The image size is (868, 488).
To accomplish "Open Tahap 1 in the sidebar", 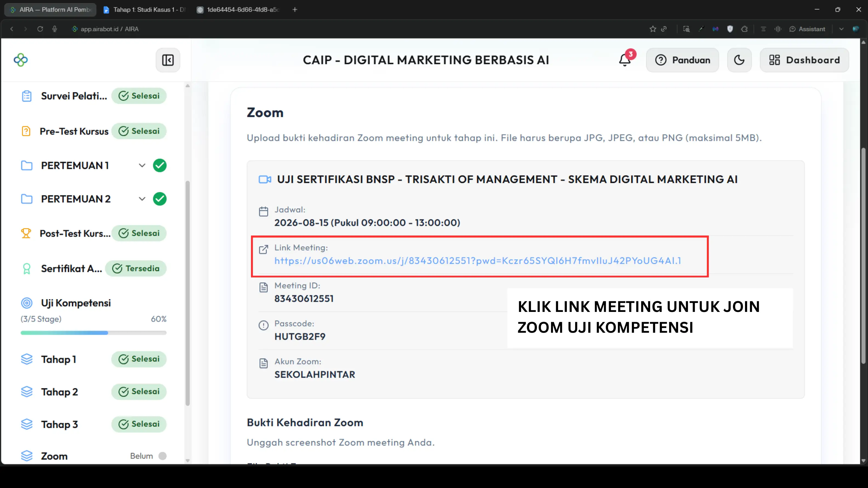I will [x=59, y=359].
